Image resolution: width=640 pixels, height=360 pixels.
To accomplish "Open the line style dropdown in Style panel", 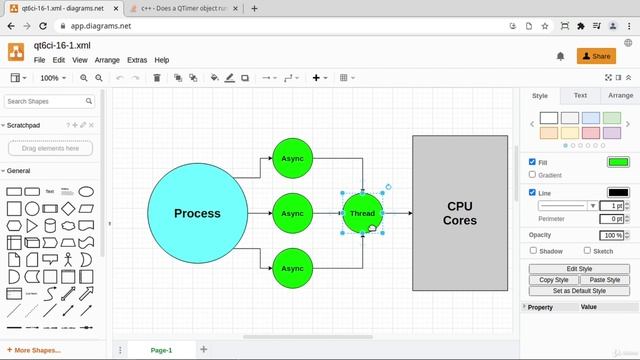I will 568,206.
